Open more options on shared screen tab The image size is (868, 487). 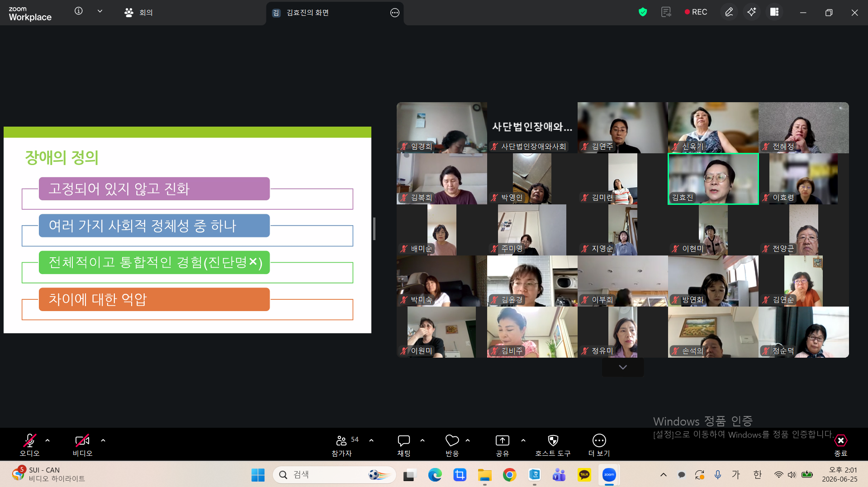(x=394, y=13)
